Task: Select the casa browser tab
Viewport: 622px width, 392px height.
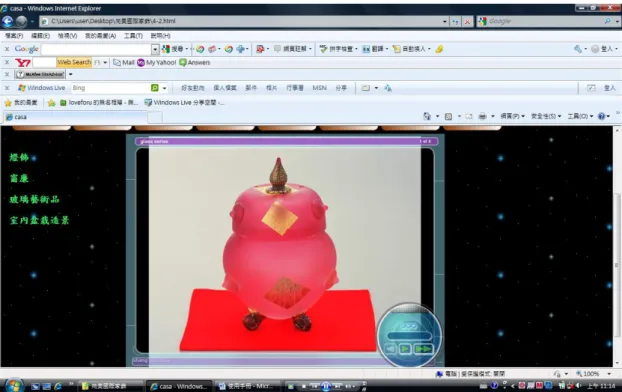Action: 75,117
